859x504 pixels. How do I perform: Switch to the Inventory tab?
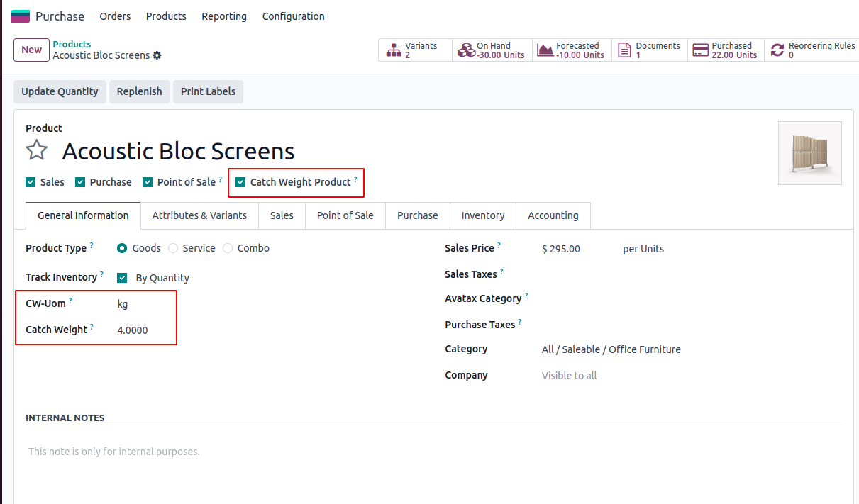pos(482,215)
